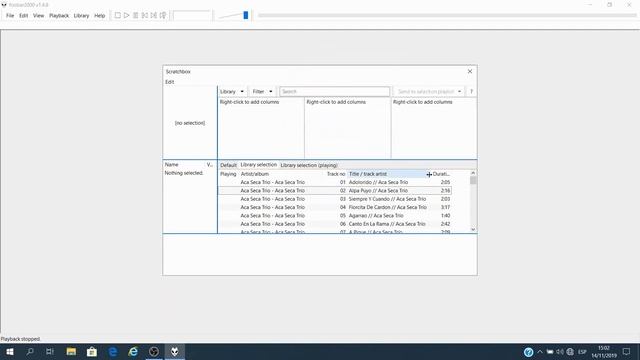Click the [no selection] album art panel

click(190, 123)
